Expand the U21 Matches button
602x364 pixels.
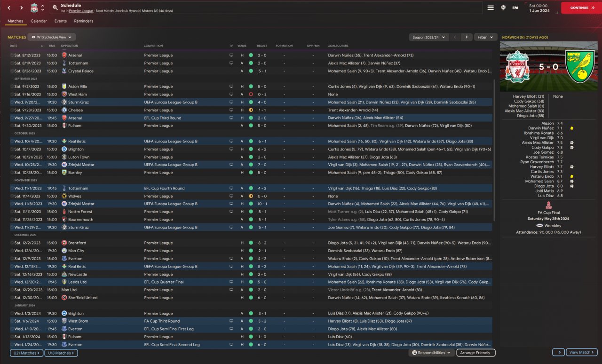pyautogui.click(x=26, y=353)
